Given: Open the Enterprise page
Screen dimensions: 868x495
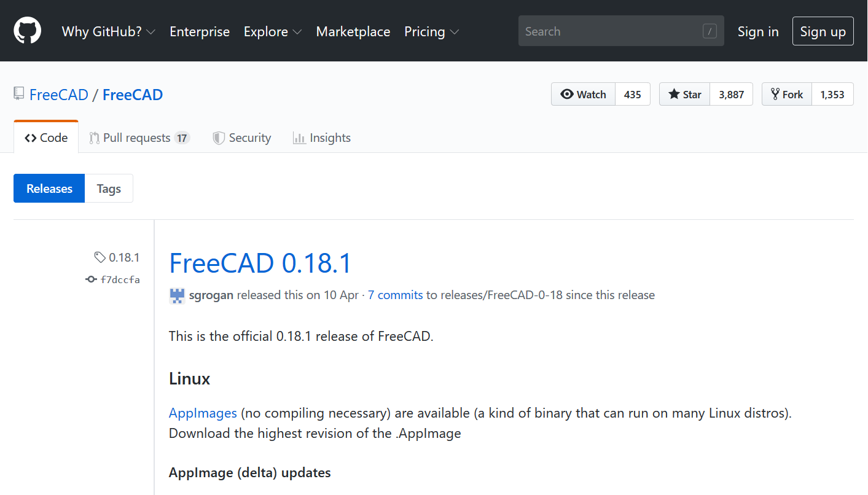Looking at the screenshot, I should tap(200, 31).
